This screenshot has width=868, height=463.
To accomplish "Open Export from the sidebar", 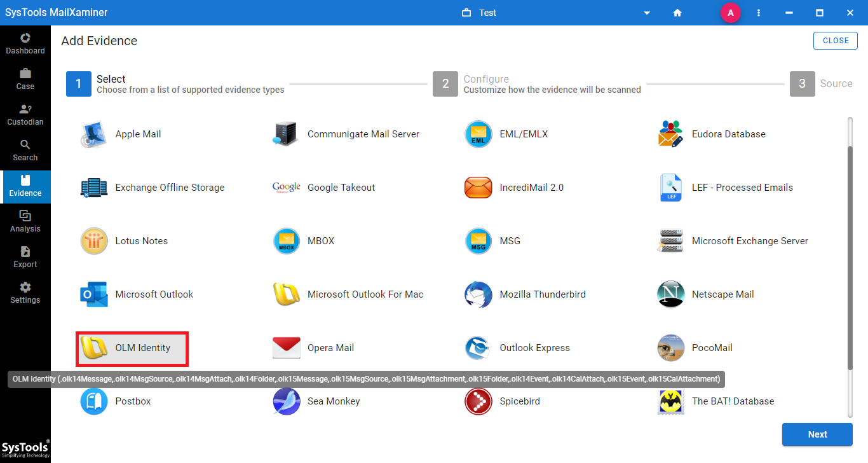I will coord(25,257).
